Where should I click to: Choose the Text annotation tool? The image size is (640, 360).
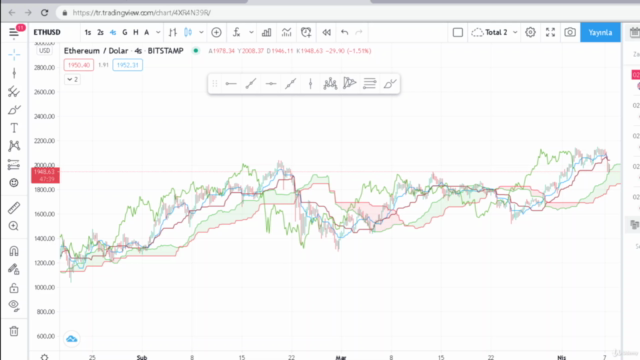pos(14,128)
